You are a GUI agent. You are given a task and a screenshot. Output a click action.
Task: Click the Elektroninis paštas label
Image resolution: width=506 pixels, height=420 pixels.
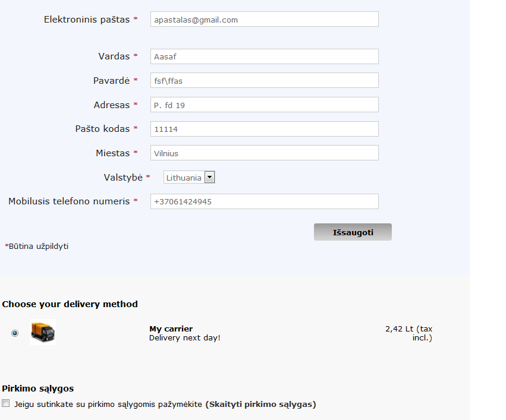tap(87, 20)
